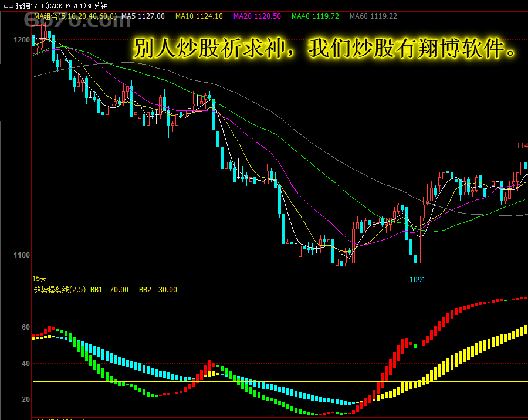Click the 1200 price axis label

22,40
